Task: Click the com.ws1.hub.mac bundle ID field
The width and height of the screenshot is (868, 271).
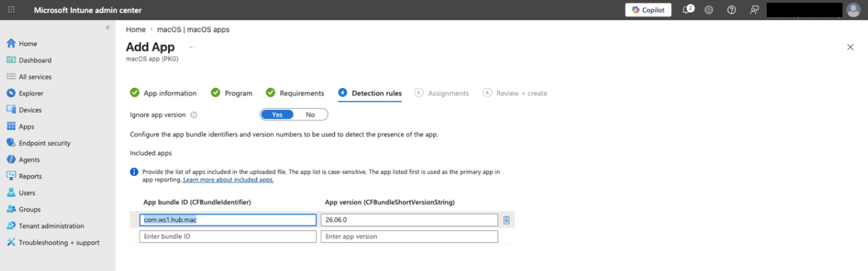Action: (228, 220)
